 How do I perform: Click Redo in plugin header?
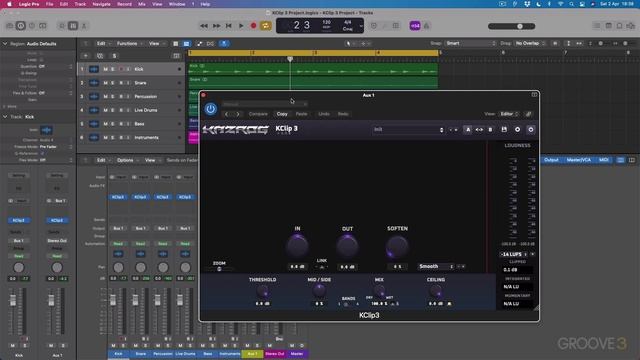343,114
